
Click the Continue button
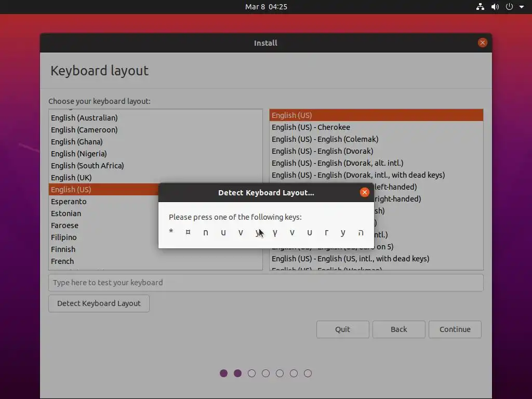[x=455, y=329]
